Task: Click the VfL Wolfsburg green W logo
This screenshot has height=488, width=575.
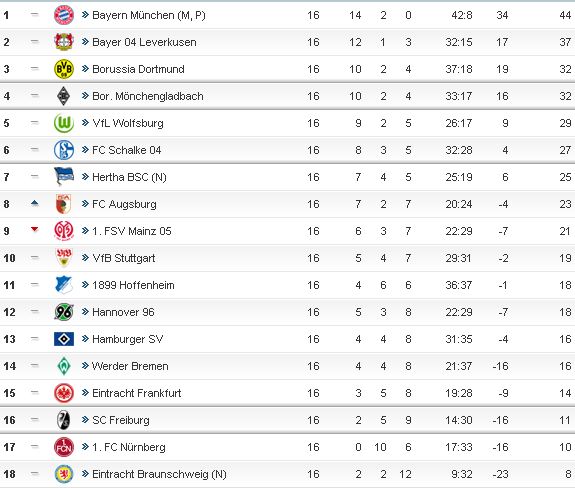Action: (x=64, y=123)
